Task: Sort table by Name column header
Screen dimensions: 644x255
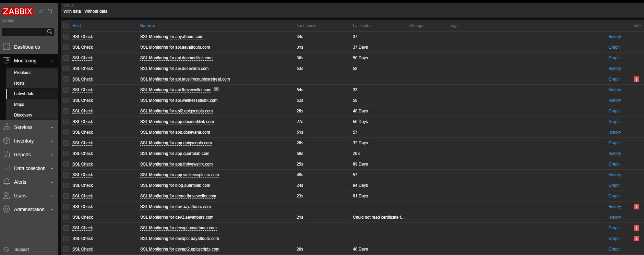Action: [x=145, y=26]
